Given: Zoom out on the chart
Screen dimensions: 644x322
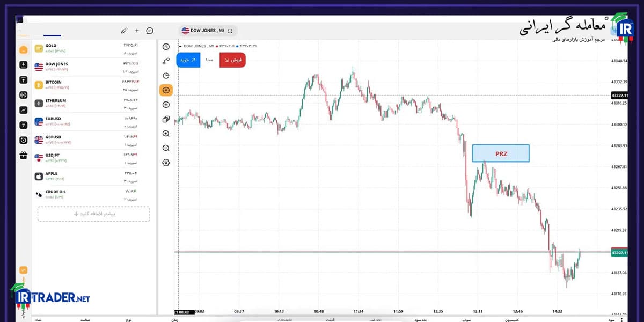Looking at the screenshot, I should [x=166, y=148].
